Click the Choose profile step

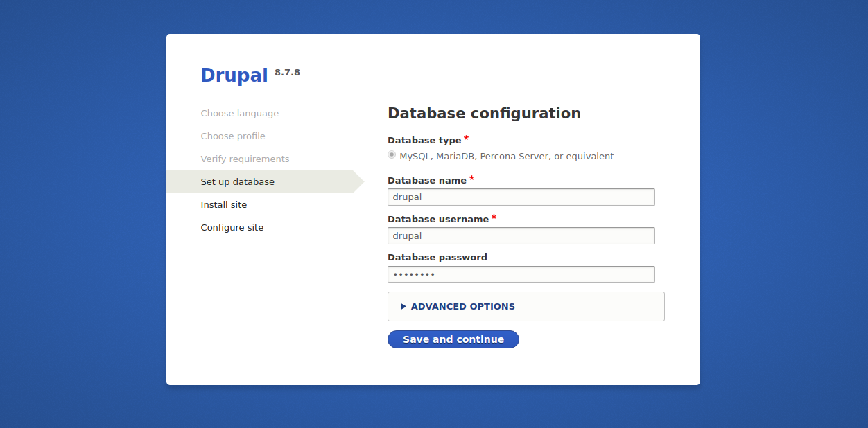click(233, 136)
